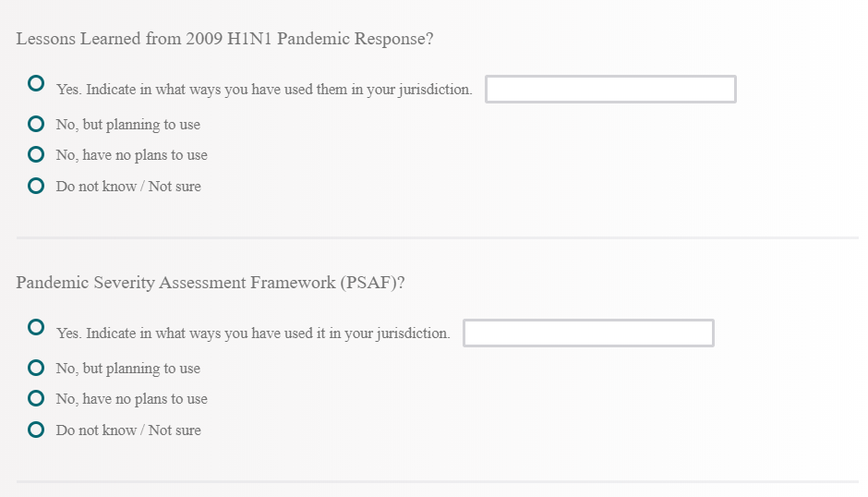Click 'No, but planning to use' label text under PSAF
Viewport: 868px width, 497px height.
[128, 369]
